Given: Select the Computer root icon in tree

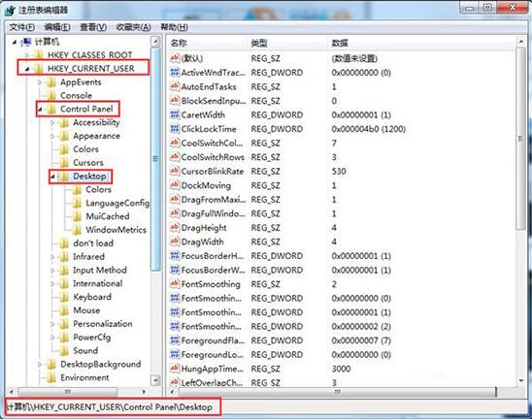Looking at the screenshot, I should click(x=26, y=42).
